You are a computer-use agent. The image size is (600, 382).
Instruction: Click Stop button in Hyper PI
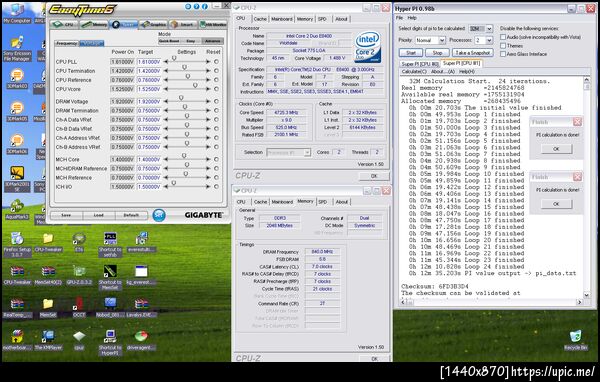(x=437, y=53)
